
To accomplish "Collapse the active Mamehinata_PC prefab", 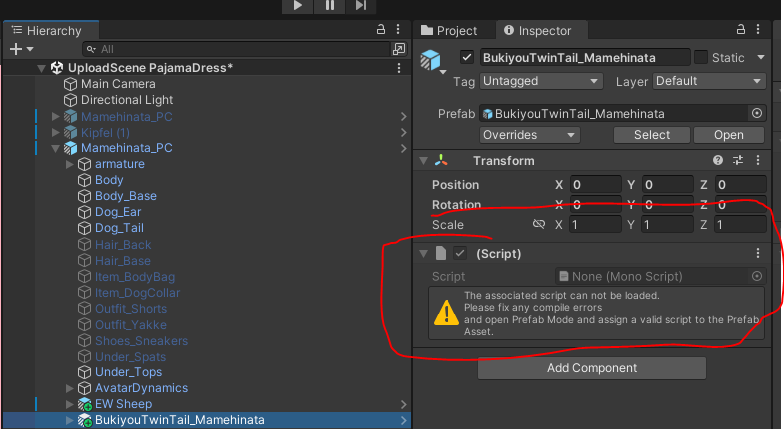I will pos(56,148).
